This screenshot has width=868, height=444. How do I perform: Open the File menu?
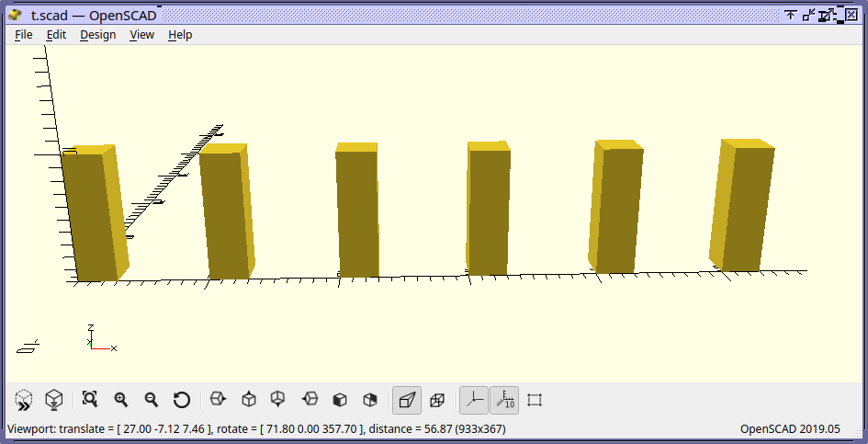24,34
